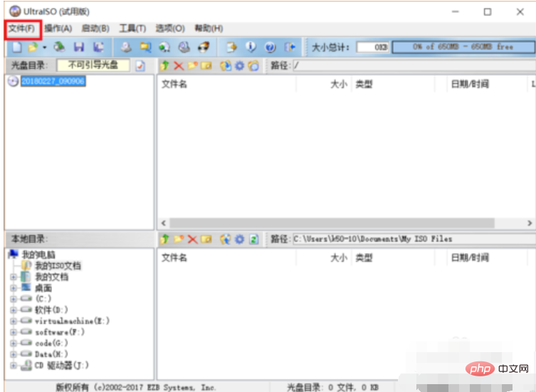The height and width of the screenshot is (392, 536).
Task: Click the local 路径 field with C:\Users path
Action: click(414, 239)
